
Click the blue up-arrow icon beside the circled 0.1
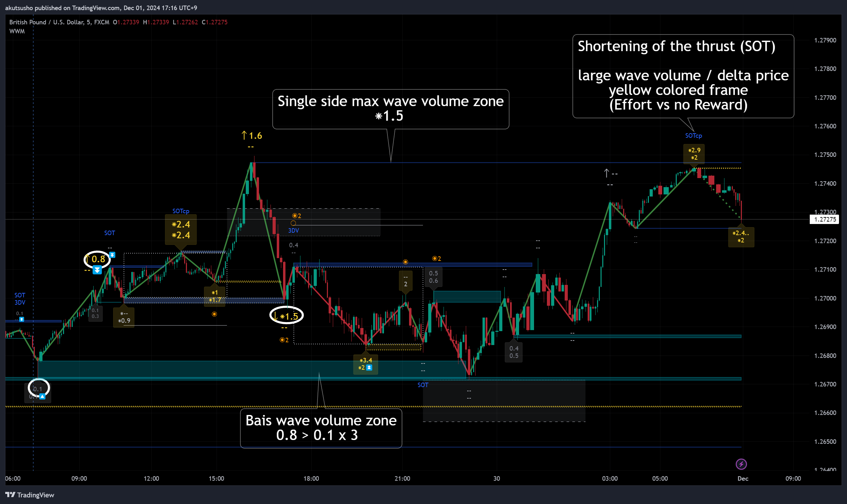tap(42, 396)
